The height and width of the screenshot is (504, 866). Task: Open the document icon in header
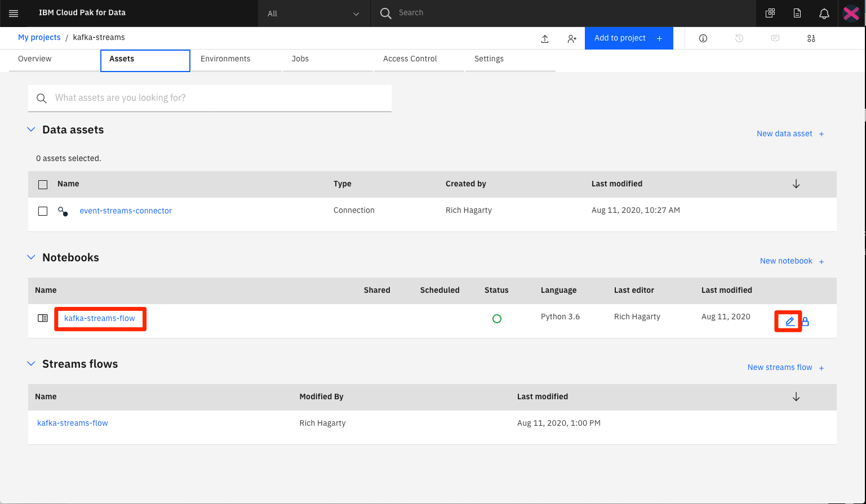pos(797,13)
